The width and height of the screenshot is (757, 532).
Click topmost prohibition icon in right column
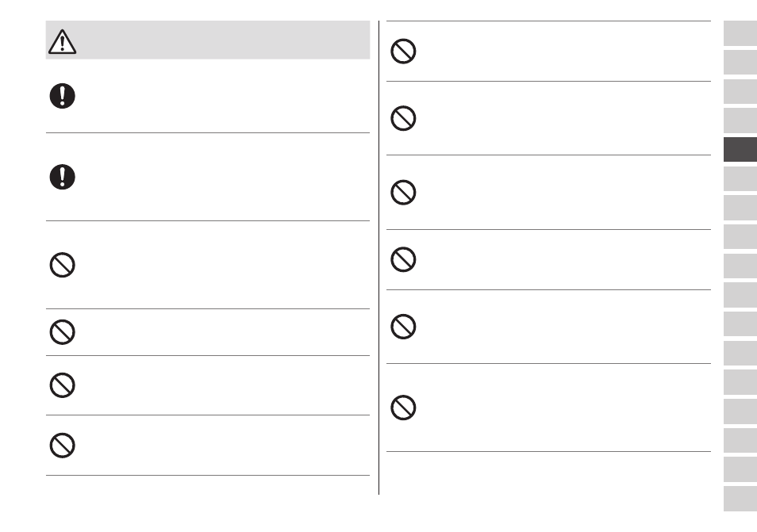click(403, 51)
